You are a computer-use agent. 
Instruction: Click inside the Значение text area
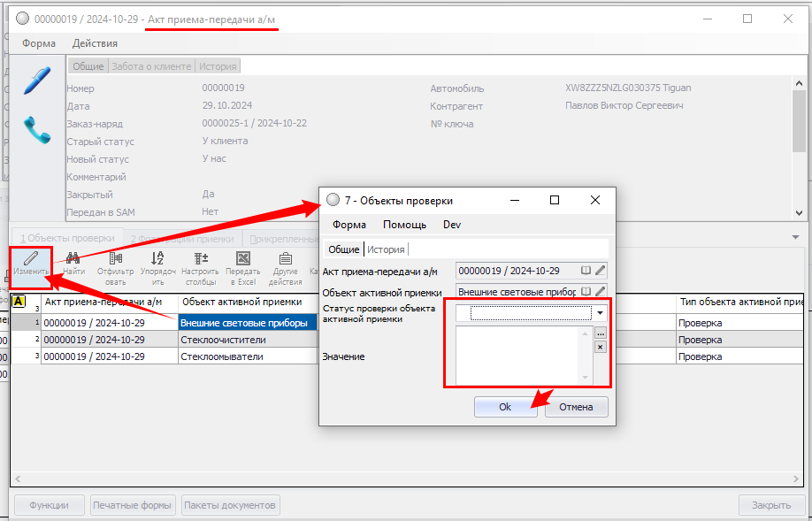point(521,355)
